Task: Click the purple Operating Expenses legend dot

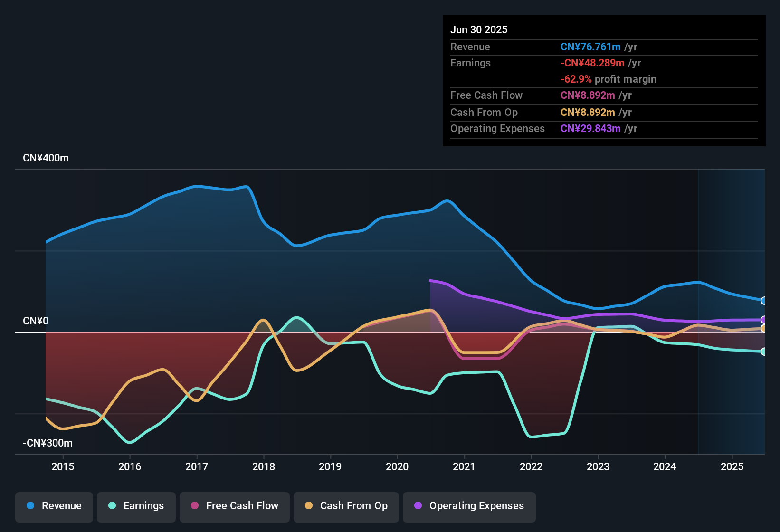Action: tap(417, 506)
